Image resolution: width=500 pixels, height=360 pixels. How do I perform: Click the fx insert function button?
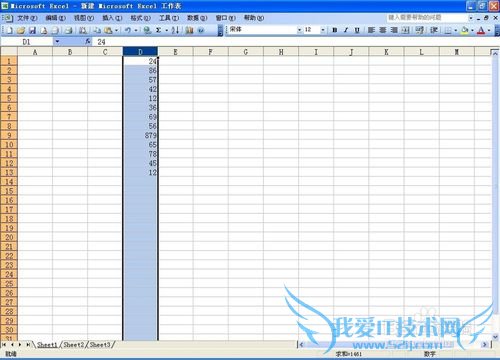click(x=88, y=41)
